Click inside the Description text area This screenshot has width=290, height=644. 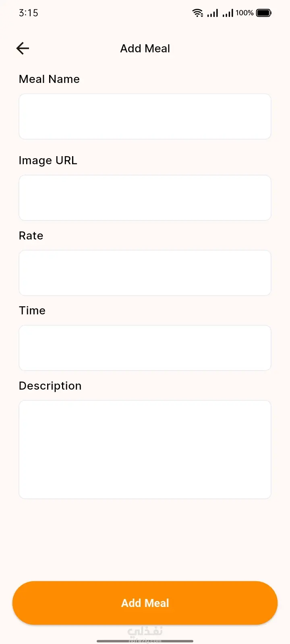click(x=145, y=449)
